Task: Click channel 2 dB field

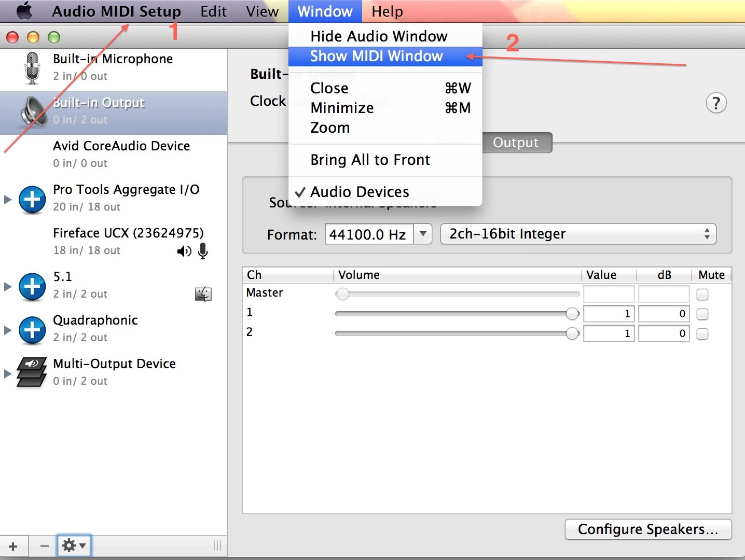Action: (664, 333)
